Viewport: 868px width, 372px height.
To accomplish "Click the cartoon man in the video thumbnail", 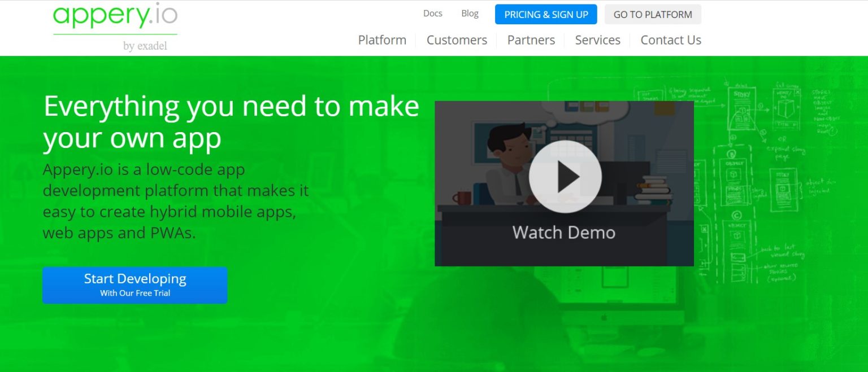I will [x=503, y=164].
